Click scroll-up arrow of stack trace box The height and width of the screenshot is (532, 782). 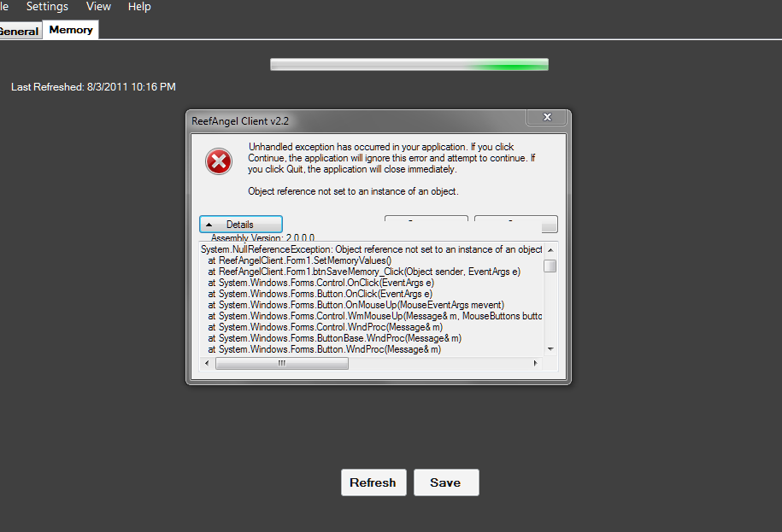click(550, 249)
